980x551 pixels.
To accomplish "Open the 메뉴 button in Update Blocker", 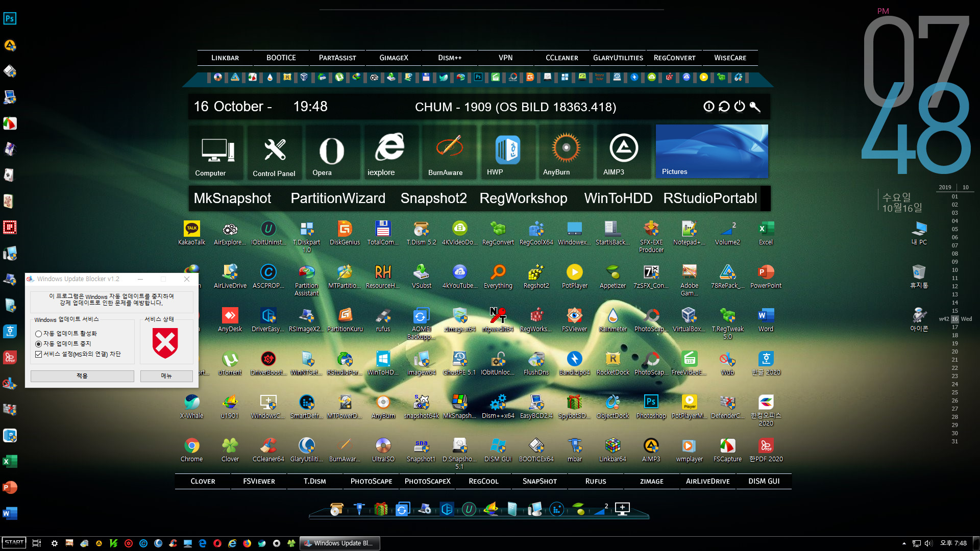I will [x=166, y=376].
